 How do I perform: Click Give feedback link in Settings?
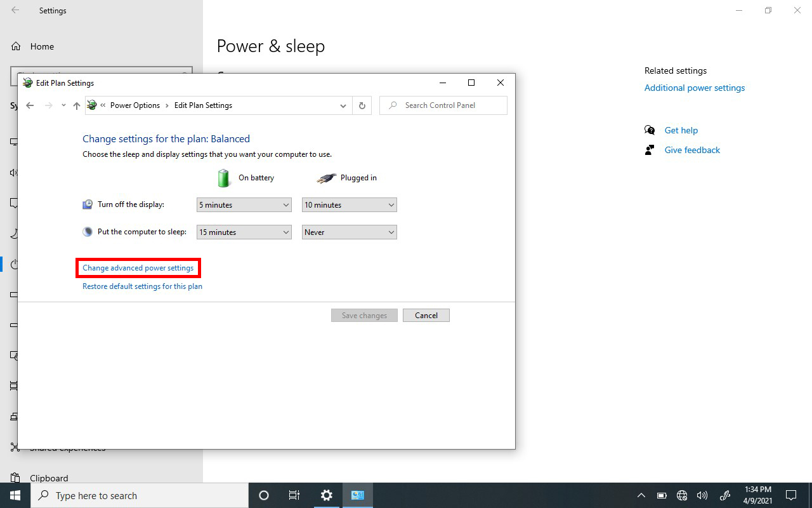[x=692, y=150]
